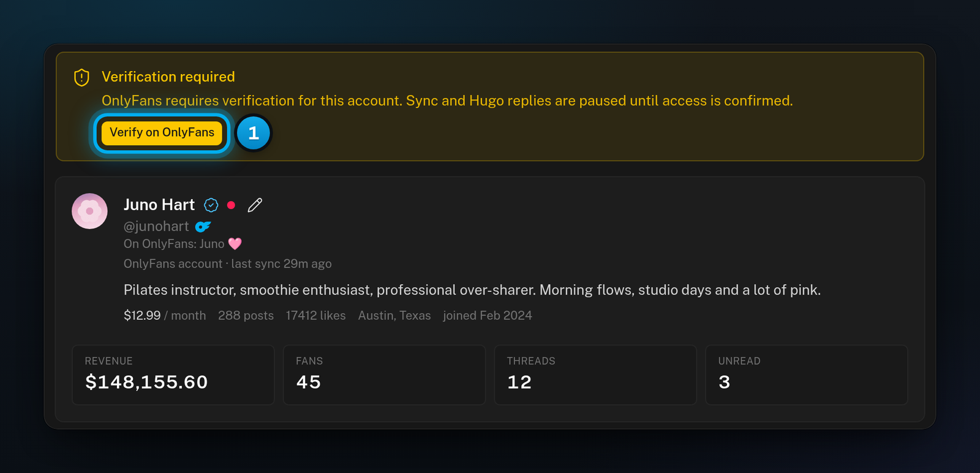
Task: Click the blue verified badge icon
Action: click(x=211, y=205)
